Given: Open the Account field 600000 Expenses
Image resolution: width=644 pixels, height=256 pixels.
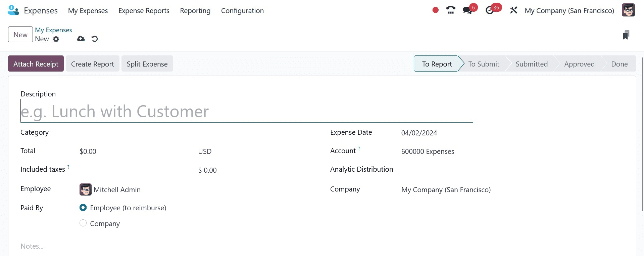Looking at the screenshot, I should tap(512, 152).
